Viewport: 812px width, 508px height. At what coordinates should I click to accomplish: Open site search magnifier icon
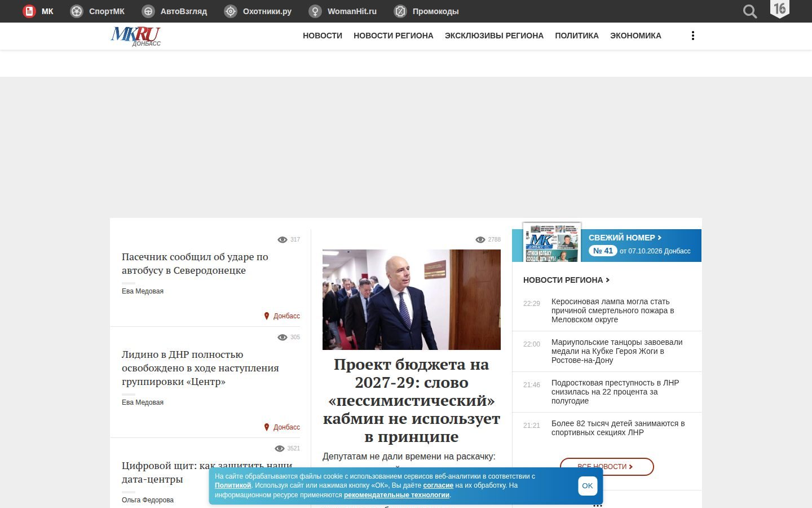[x=750, y=11]
